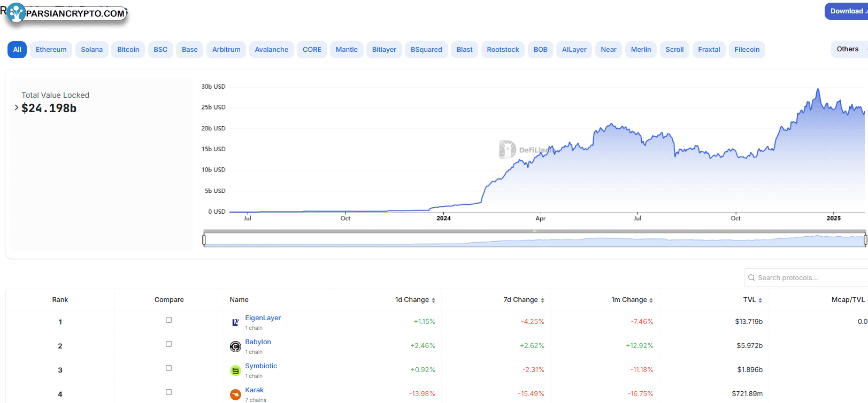Filter by Scroll chain
This screenshot has height=403, width=868.
pos(675,50)
